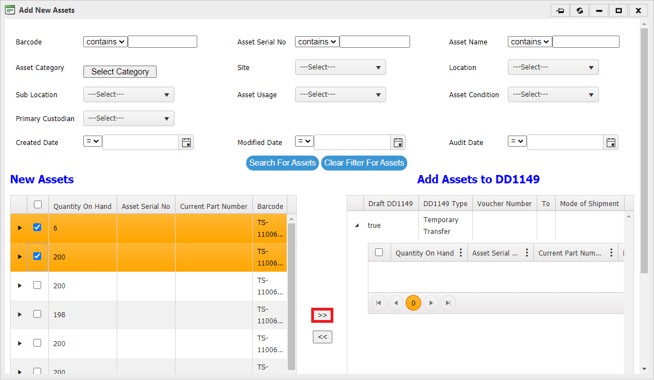The width and height of the screenshot is (654, 380).
Task: Sort by Quantity On Hand in New Assets
Action: (82, 206)
